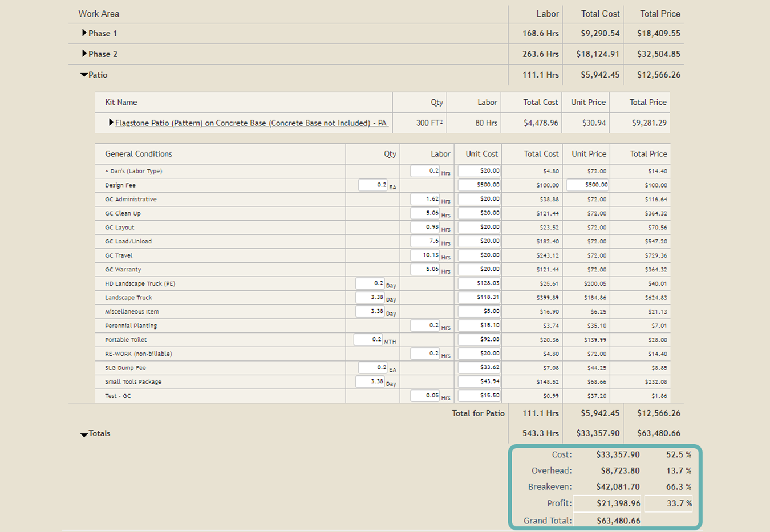Click GC Travel labor hours field

point(425,255)
